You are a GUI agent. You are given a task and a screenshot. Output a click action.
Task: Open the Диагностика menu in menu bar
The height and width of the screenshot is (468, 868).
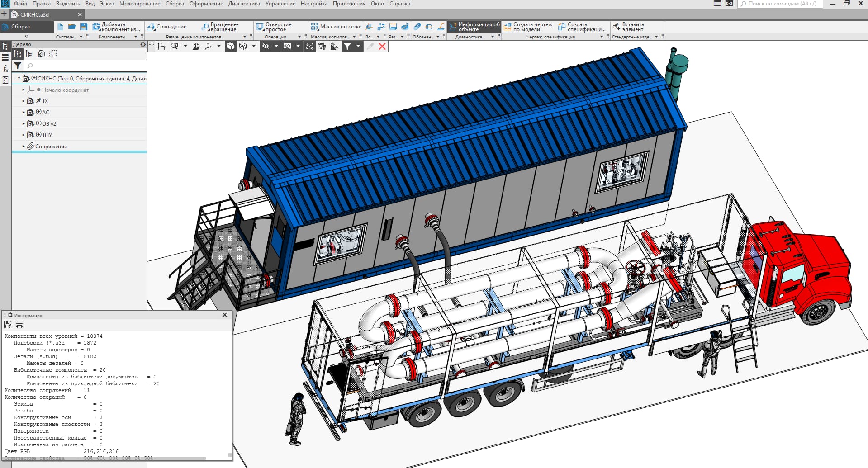click(x=244, y=4)
